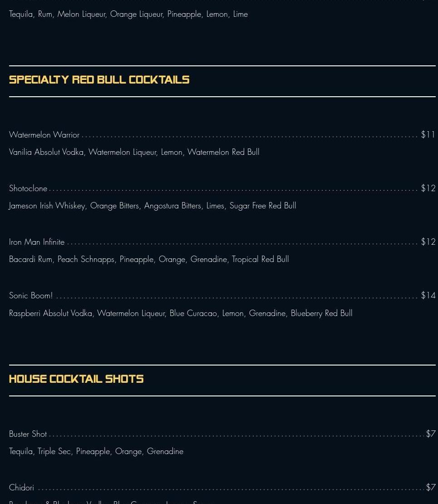Screen dimensions: 438x504
Task: Click the $14 price for Sonic Boom!
Action: coord(428,296)
